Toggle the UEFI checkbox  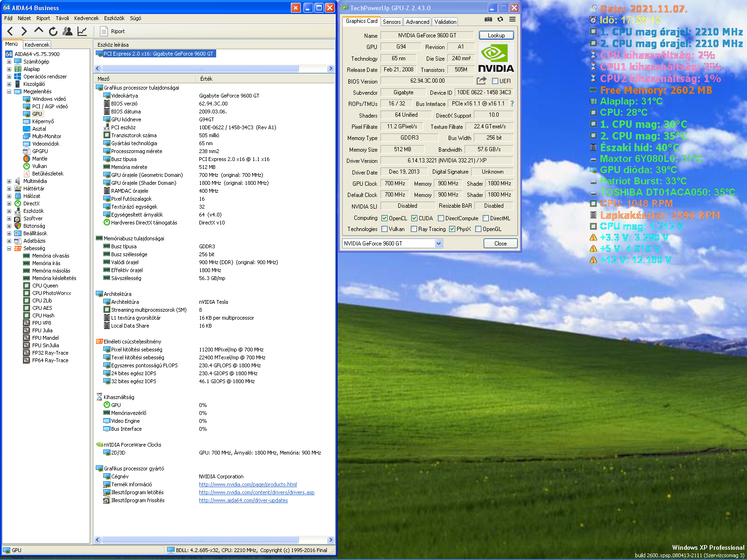pyautogui.click(x=495, y=81)
